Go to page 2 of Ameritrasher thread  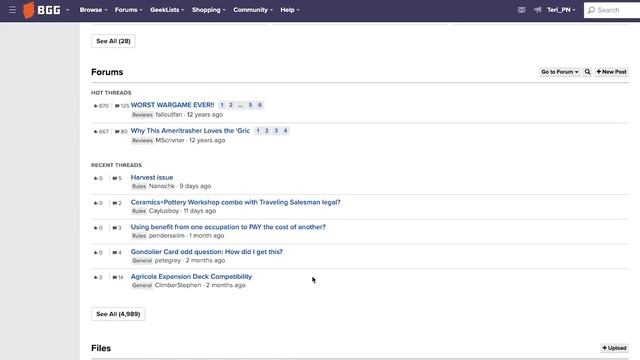coord(267,131)
